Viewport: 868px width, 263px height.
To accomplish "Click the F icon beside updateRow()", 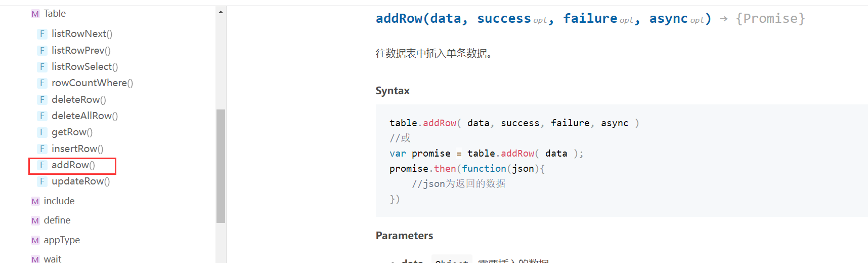I will (42, 181).
